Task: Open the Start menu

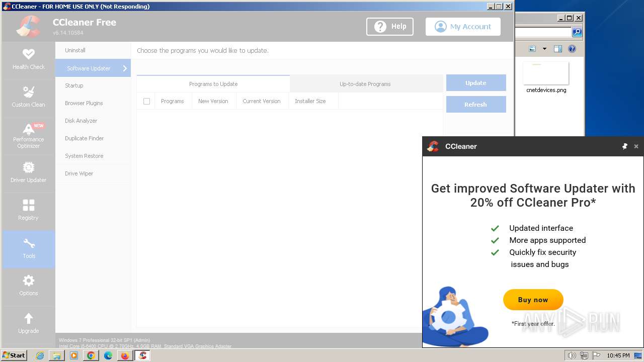Action: [14, 355]
